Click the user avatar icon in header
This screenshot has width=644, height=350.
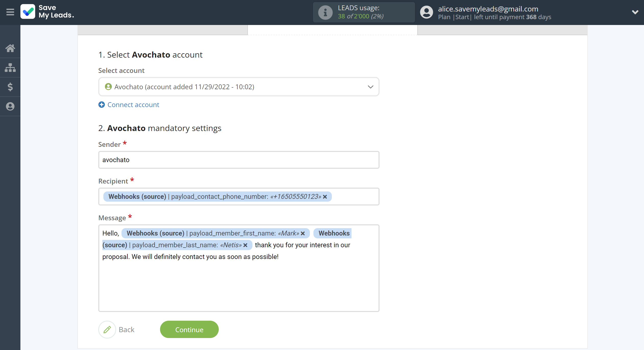click(x=427, y=12)
